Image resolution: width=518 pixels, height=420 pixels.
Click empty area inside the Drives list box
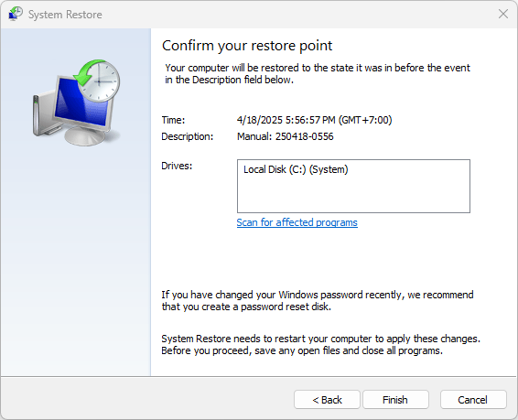tap(353, 196)
